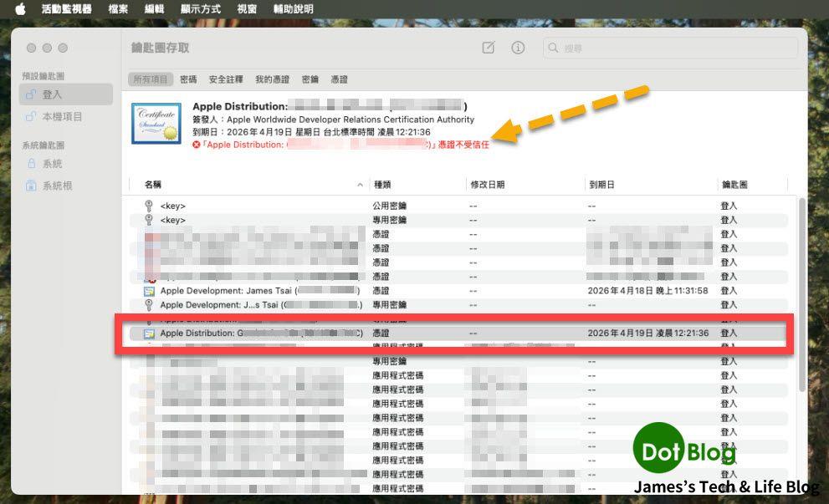This screenshot has height=504, width=829.
Task: Select the 系統根 keychain in sidebar
Action: pyautogui.click(x=57, y=186)
